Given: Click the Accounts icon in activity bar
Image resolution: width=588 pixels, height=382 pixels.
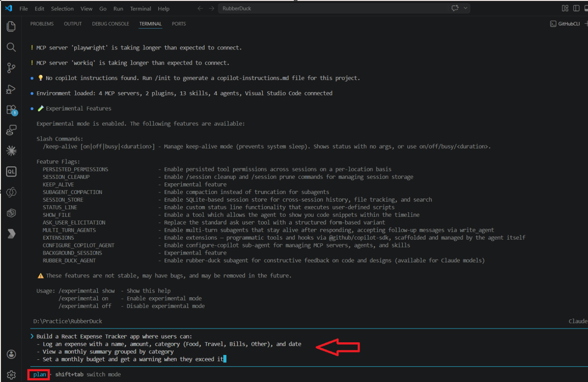Looking at the screenshot, I should point(11,354).
